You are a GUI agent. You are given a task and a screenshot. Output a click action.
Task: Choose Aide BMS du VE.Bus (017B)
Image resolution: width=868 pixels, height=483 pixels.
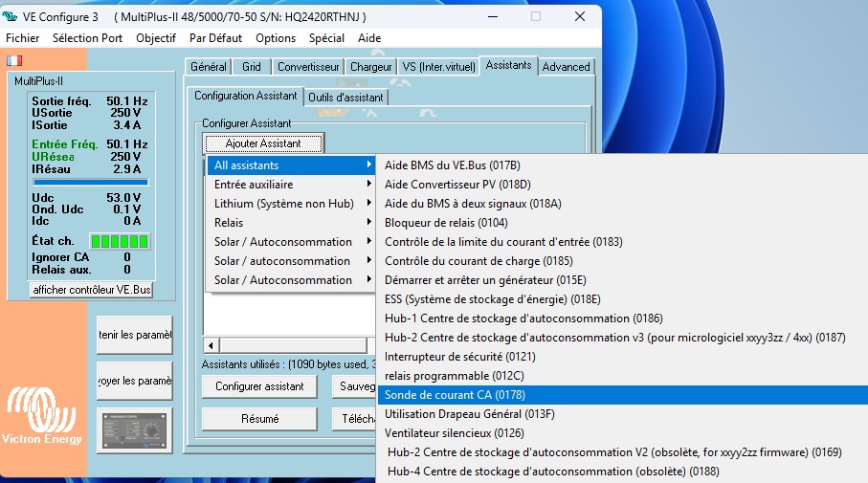click(x=622, y=165)
